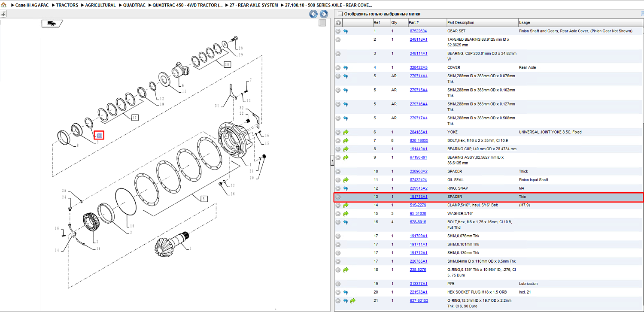The width and height of the screenshot is (644, 312).
Task: Click the 'Lubrication' usage cell
Action: point(528,284)
